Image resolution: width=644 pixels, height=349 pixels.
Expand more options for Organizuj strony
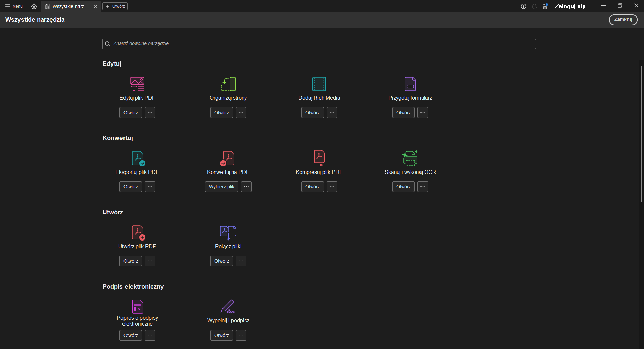coord(241,113)
